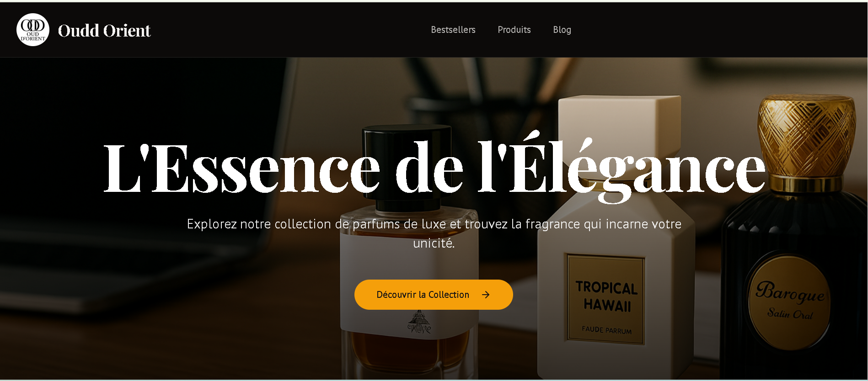
Task: Select the L'Essence de l'Élégance headline
Action: (434, 168)
